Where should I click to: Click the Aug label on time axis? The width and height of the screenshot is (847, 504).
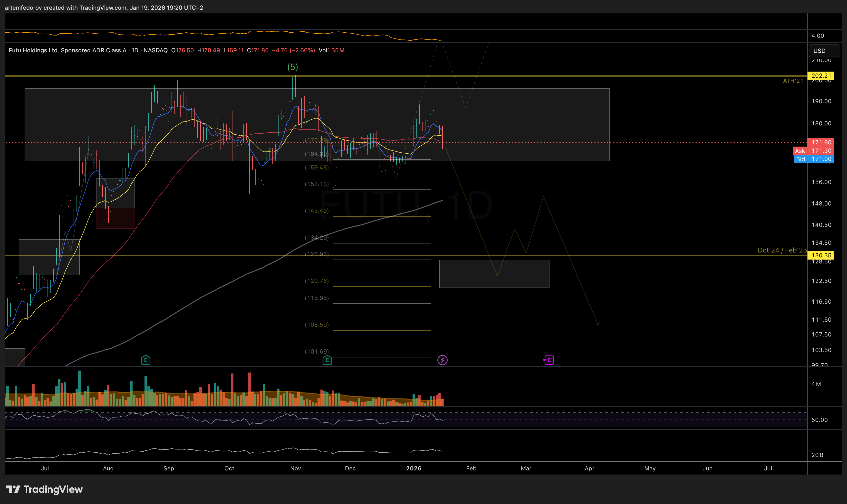point(108,468)
